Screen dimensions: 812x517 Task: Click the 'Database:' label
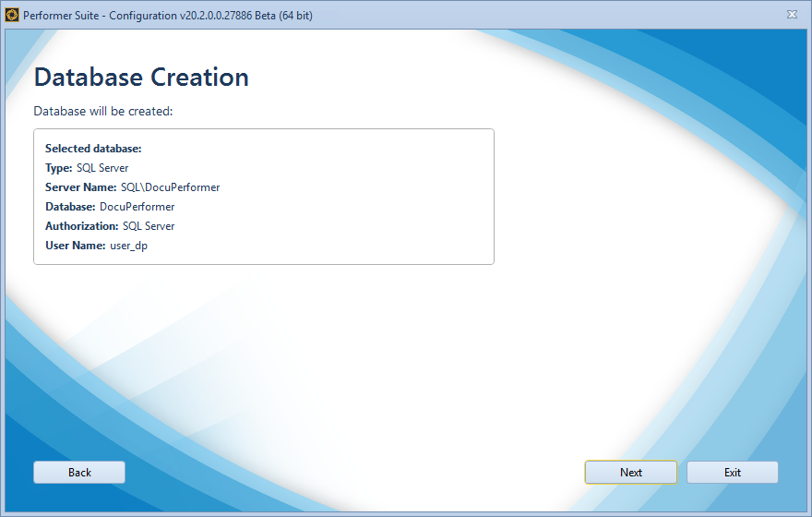(70, 207)
